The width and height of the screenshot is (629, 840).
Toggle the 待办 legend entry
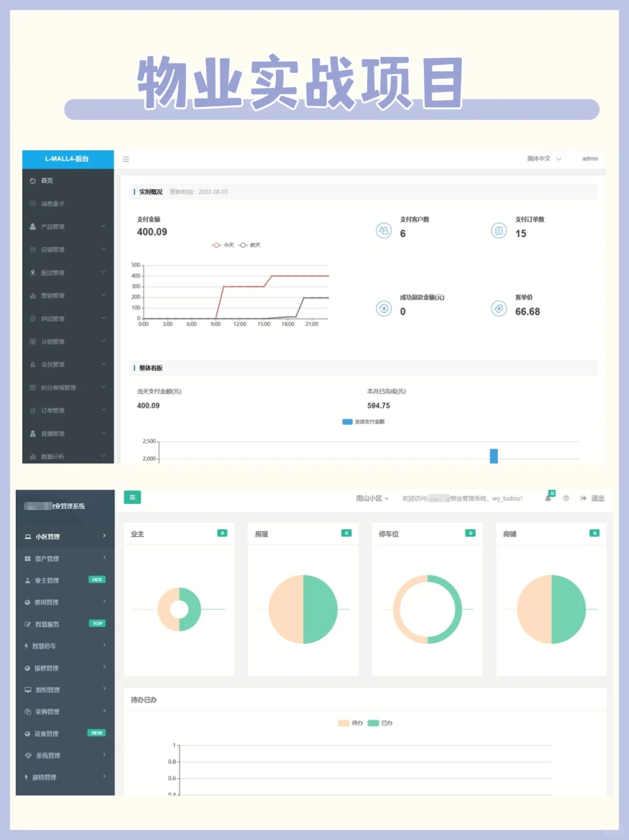tap(351, 723)
